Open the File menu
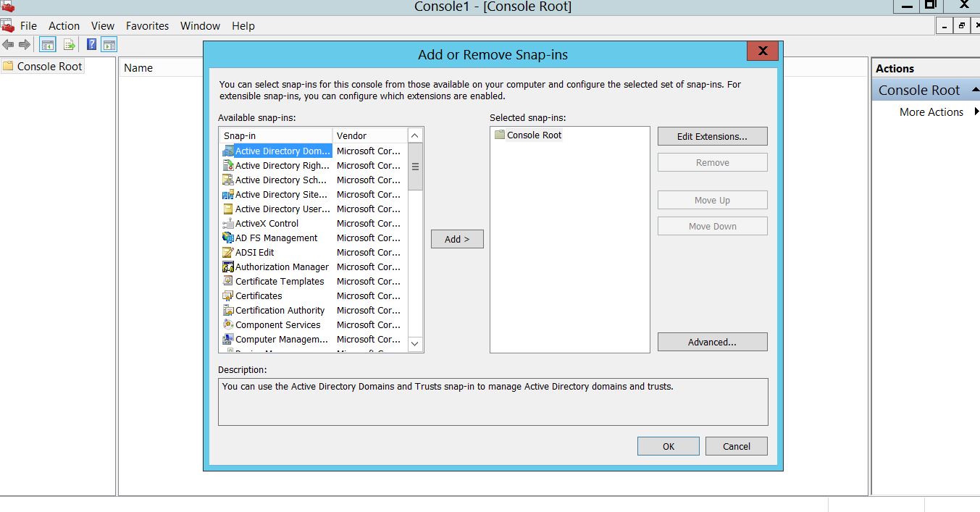The width and height of the screenshot is (980, 512). click(x=28, y=26)
